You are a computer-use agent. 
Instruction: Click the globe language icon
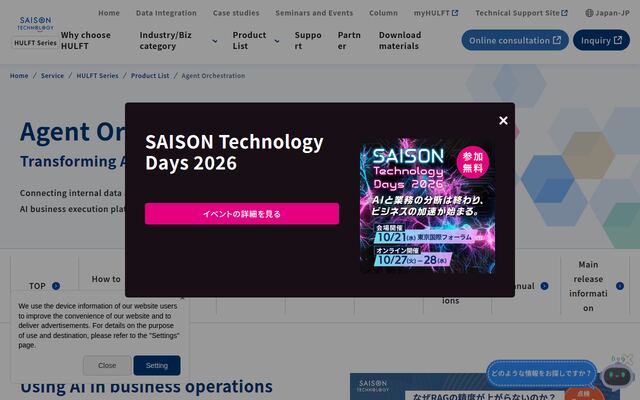pos(589,13)
